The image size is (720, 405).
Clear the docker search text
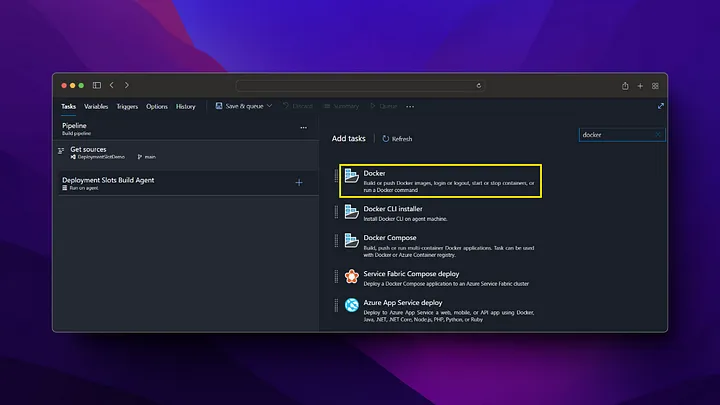tap(658, 135)
